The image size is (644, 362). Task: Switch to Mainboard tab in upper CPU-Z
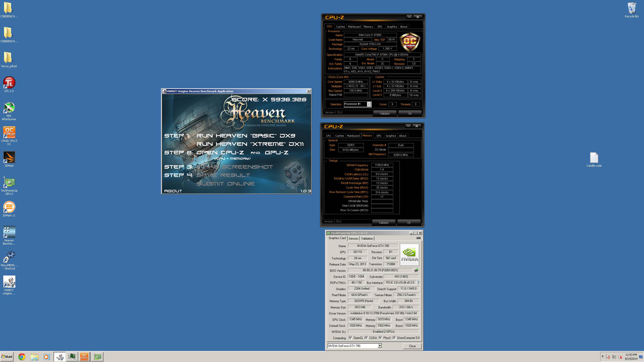point(354,27)
